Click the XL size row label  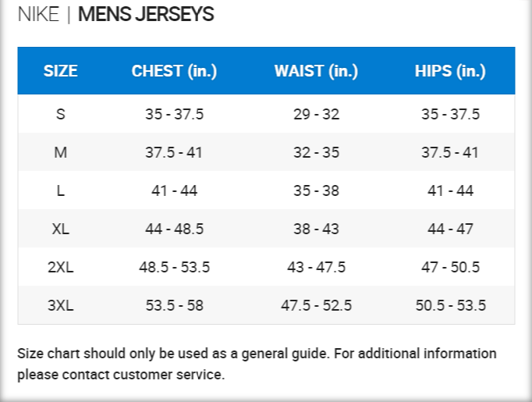click(x=61, y=229)
